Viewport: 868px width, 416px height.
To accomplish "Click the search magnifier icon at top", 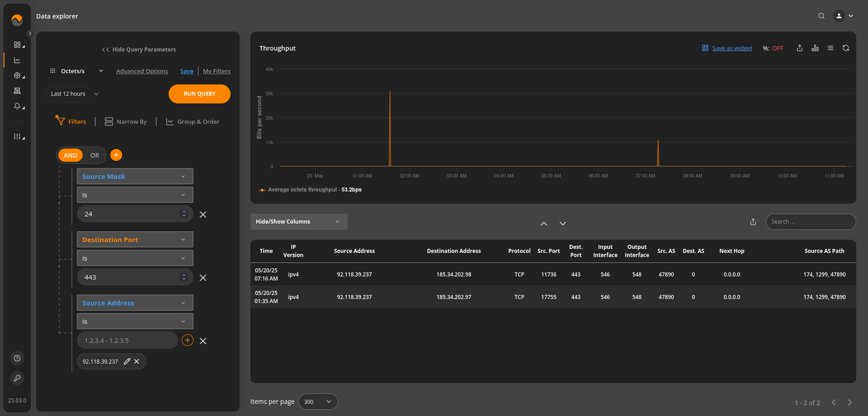I will pyautogui.click(x=821, y=16).
